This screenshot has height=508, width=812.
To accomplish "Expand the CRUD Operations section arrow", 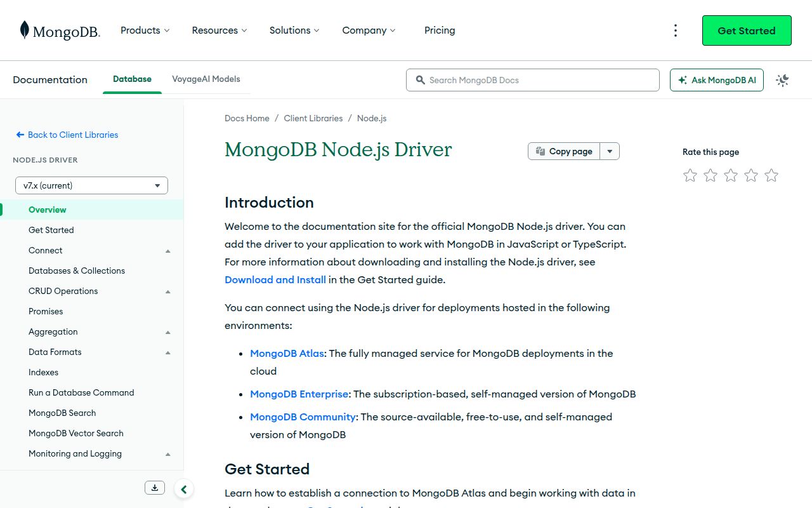I will (x=168, y=291).
